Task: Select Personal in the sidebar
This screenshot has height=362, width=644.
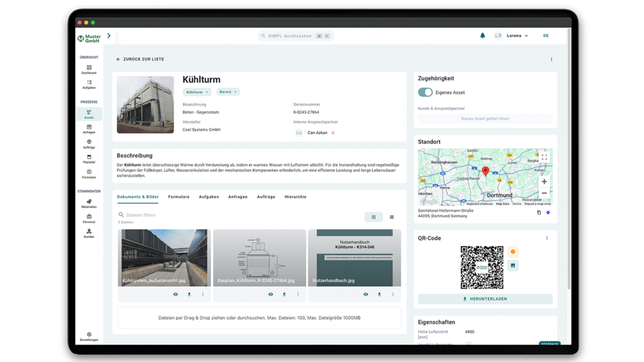Action: point(88,219)
